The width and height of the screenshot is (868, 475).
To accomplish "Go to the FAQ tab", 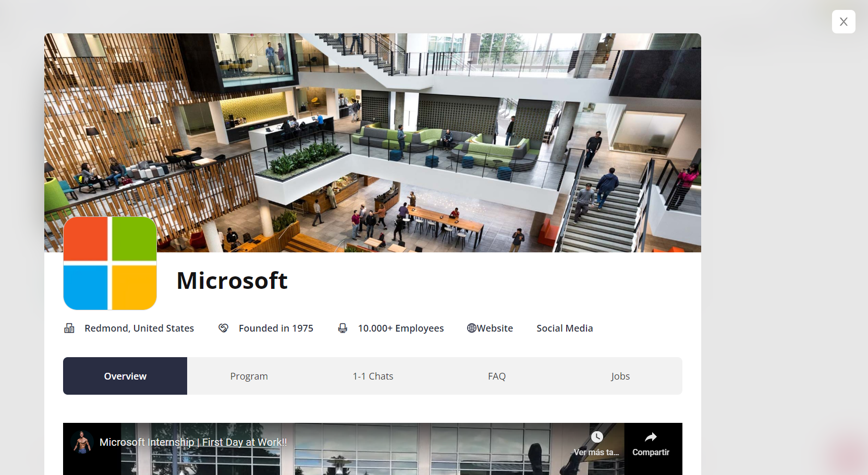I will coord(496,376).
